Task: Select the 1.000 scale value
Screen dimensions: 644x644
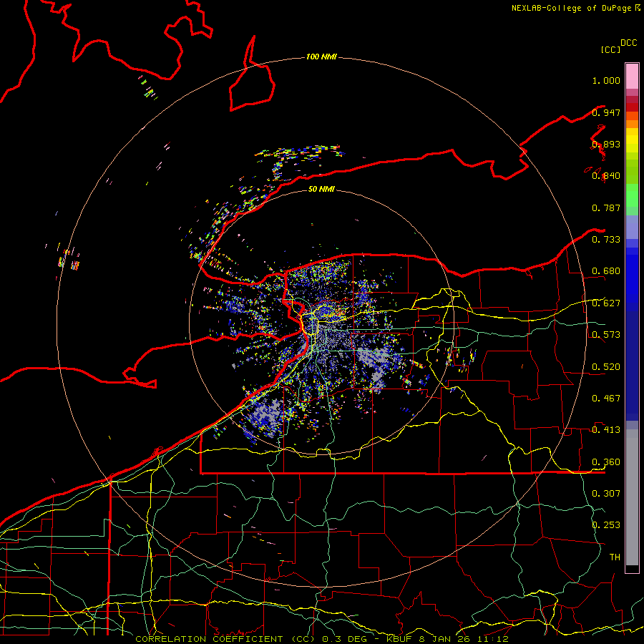Action: click(606, 80)
